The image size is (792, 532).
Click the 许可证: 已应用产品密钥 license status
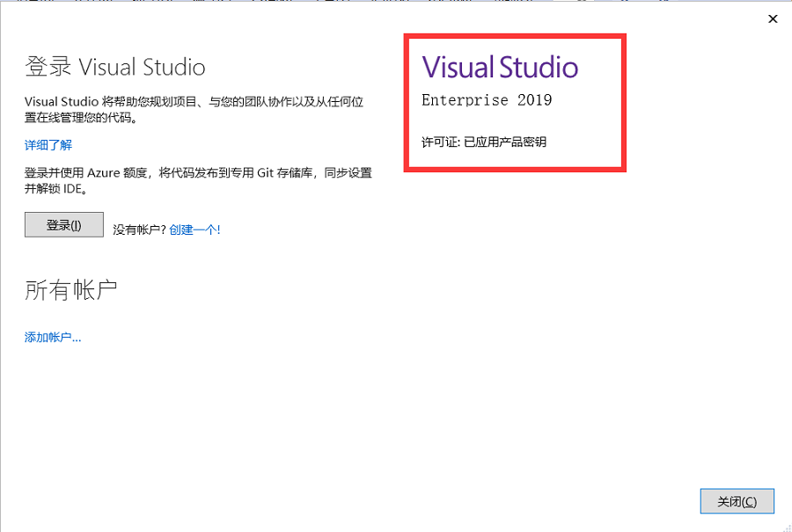[x=484, y=142]
